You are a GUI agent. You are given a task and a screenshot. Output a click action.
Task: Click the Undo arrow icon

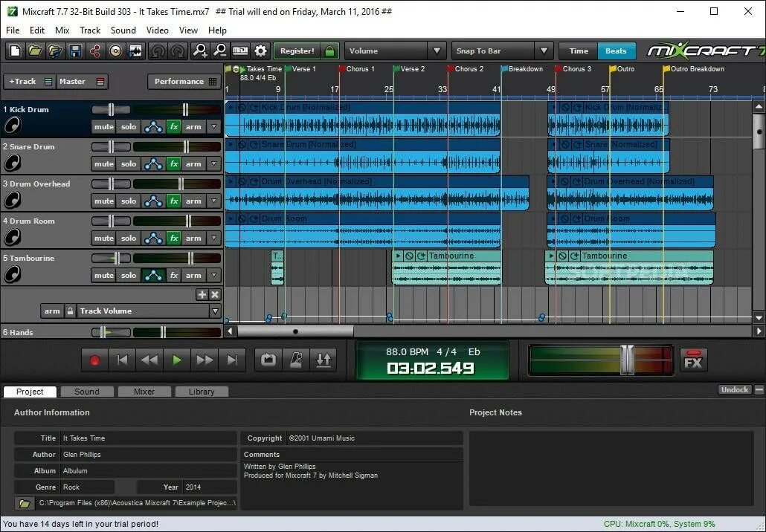(x=158, y=51)
